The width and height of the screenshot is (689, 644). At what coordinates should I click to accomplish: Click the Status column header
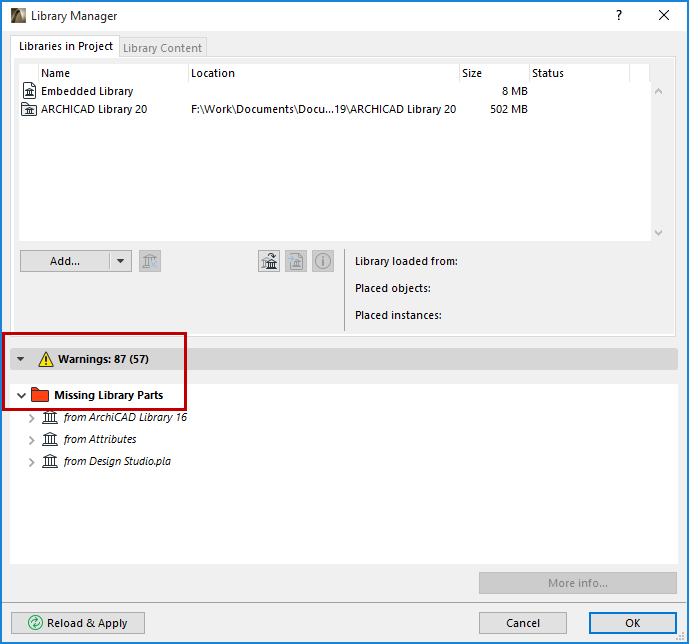tap(579, 73)
